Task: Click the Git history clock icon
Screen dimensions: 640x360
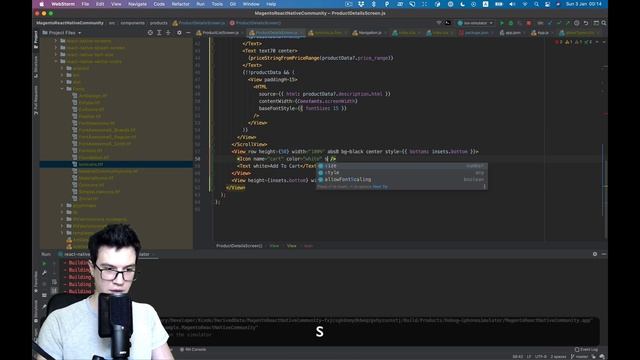Action: 576,23
